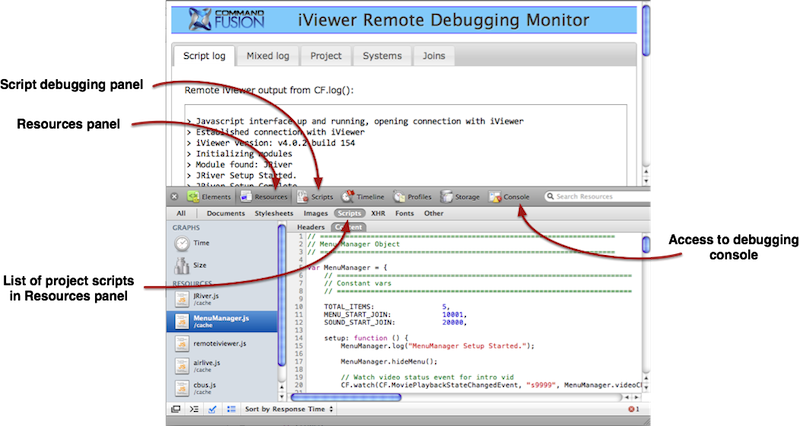Click the resource list vertical scrollbar
This screenshot has width=800, height=426.
(x=282, y=295)
